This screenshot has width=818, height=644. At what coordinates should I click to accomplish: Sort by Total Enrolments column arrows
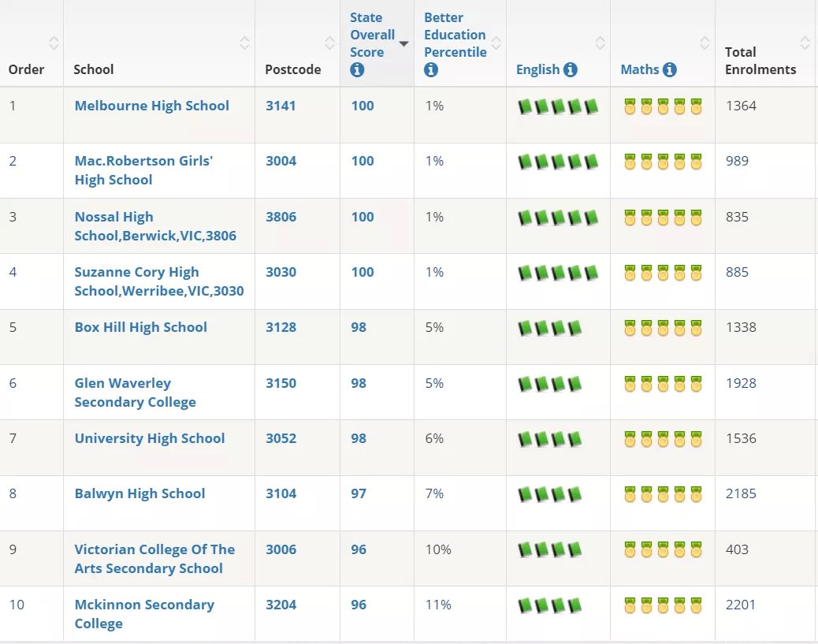click(805, 43)
